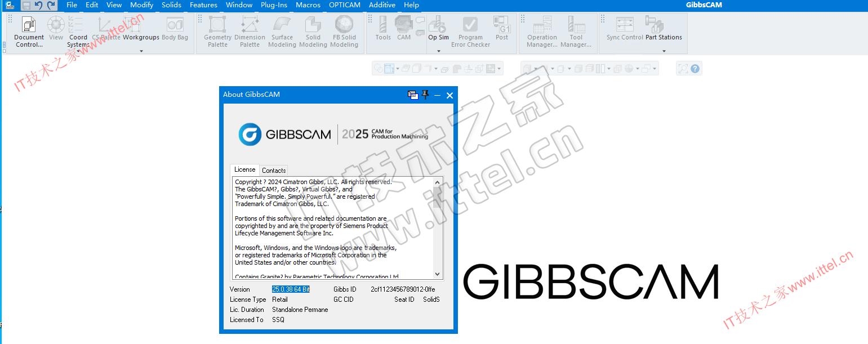Image resolution: width=868 pixels, height=344 pixels.
Task: Open Document Control from the toolbar
Action: coord(29,32)
